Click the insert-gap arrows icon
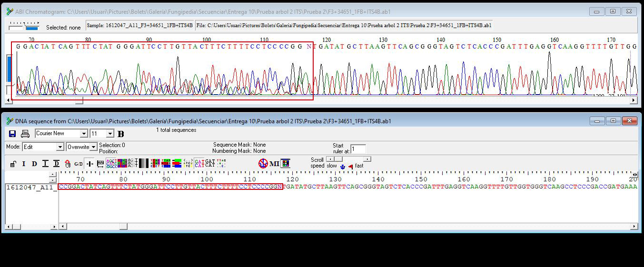 tap(90, 164)
